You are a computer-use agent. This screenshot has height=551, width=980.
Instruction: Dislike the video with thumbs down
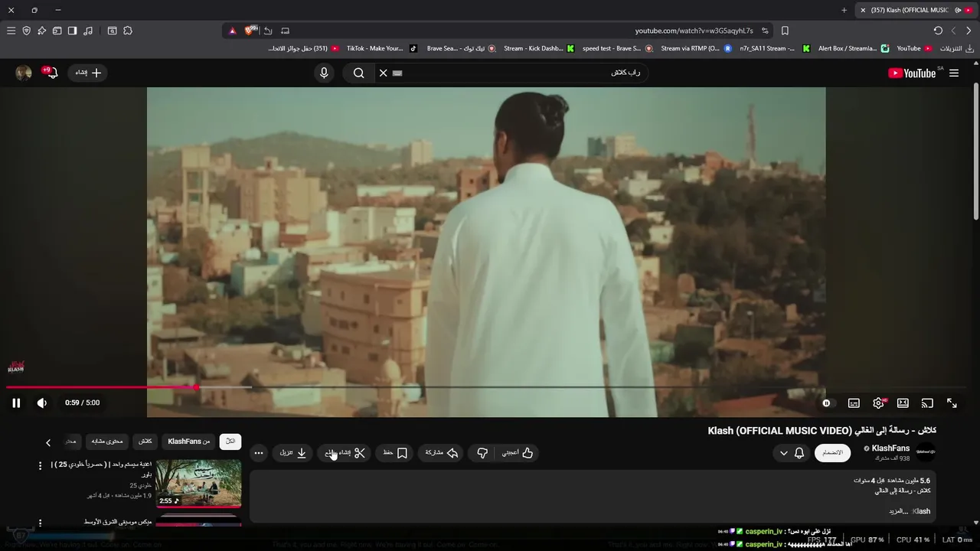(482, 453)
